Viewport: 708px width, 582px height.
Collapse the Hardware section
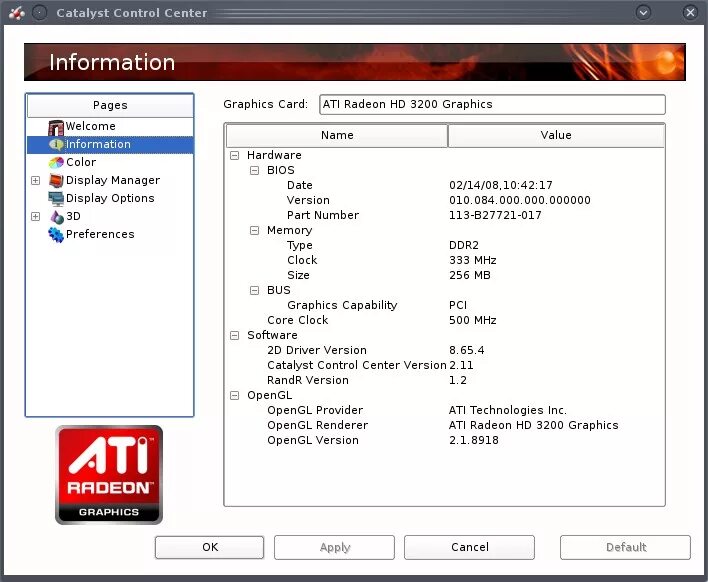(x=234, y=155)
